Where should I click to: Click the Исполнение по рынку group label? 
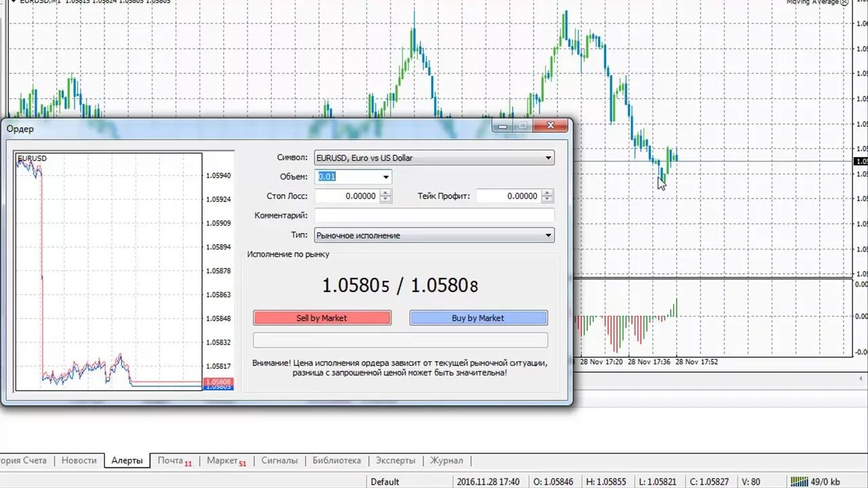click(x=288, y=254)
